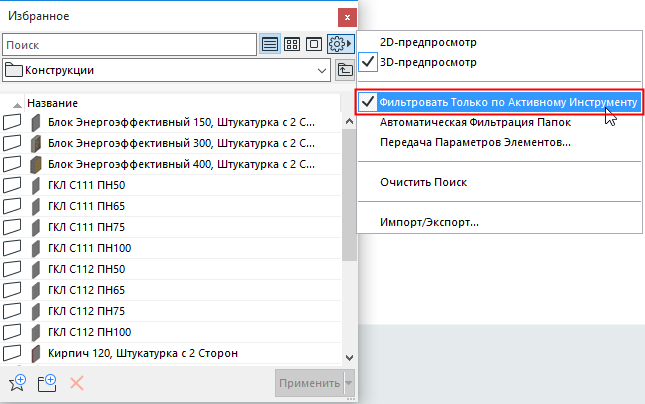Click the new folder icon

pyautogui.click(x=47, y=383)
